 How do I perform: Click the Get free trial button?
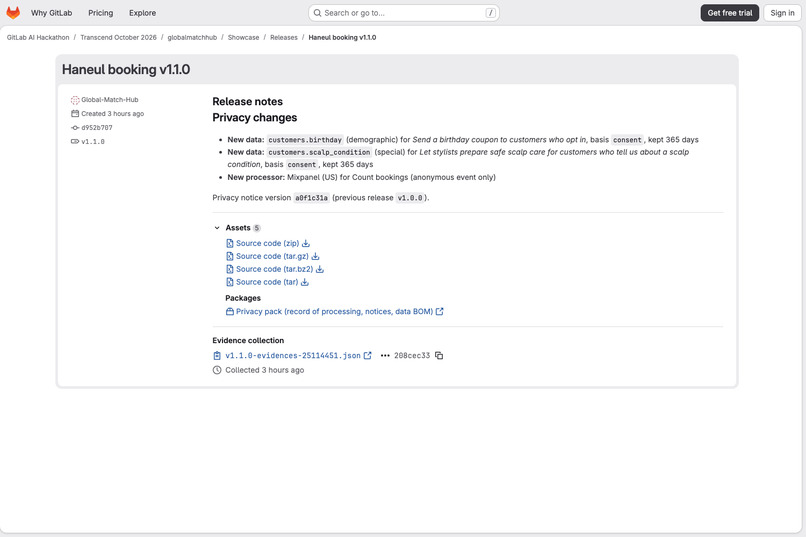(x=729, y=13)
